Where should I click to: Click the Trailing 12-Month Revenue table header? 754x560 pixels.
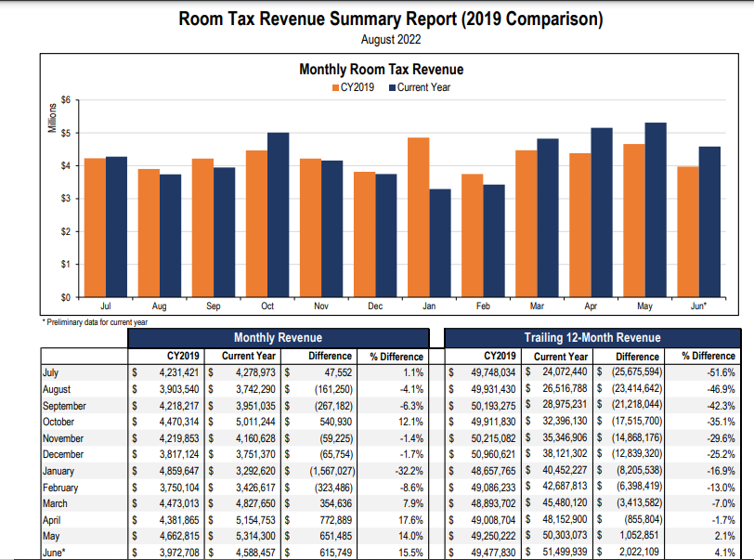592,338
